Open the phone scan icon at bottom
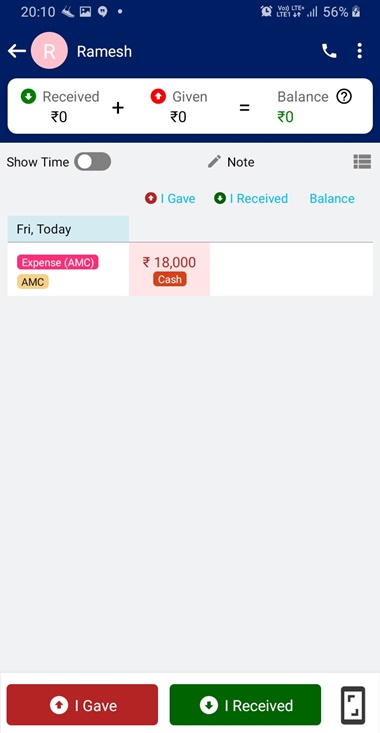 pos(353,705)
